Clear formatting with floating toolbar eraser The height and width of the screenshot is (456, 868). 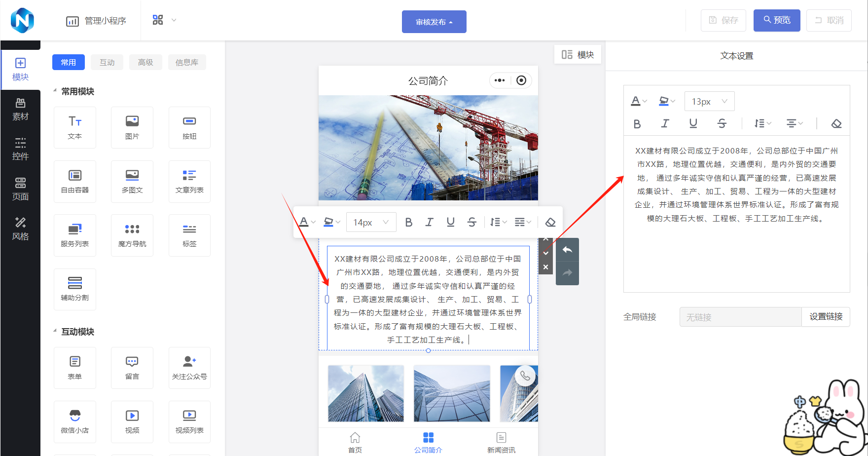(x=550, y=222)
